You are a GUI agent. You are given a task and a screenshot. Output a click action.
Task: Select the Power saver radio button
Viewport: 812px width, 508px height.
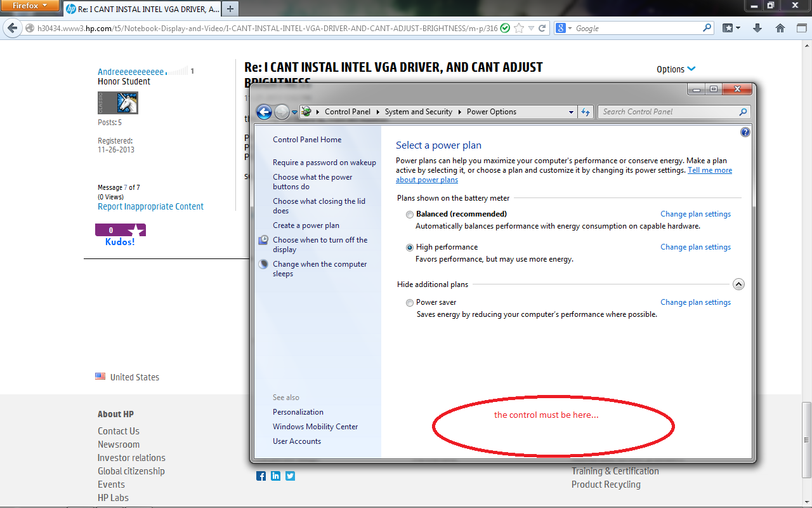pos(410,303)
